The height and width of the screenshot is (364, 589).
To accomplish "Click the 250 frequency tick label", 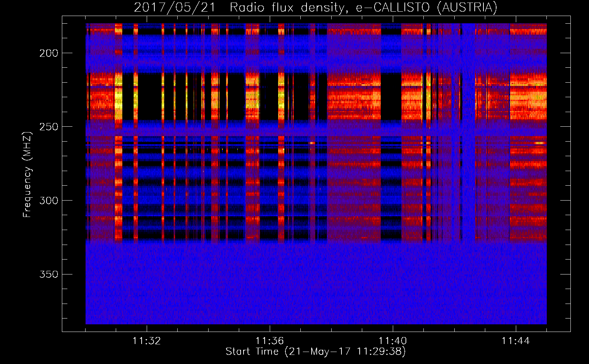I will tap(49, 127).
